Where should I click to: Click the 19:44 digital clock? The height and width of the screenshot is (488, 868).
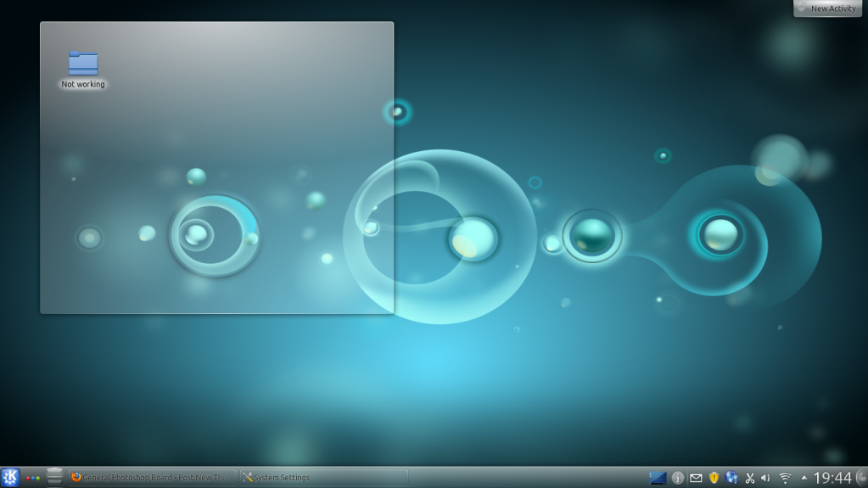[x=832, y=478]
